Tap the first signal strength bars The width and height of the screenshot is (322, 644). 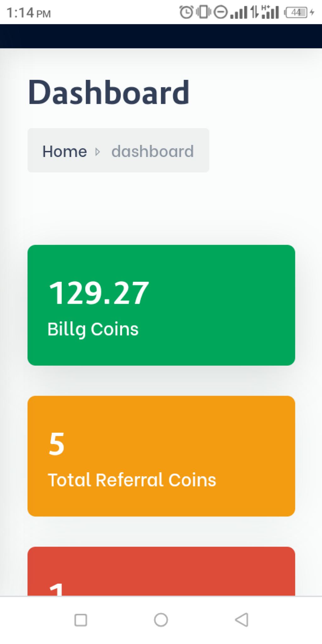[x=239, y=13]
